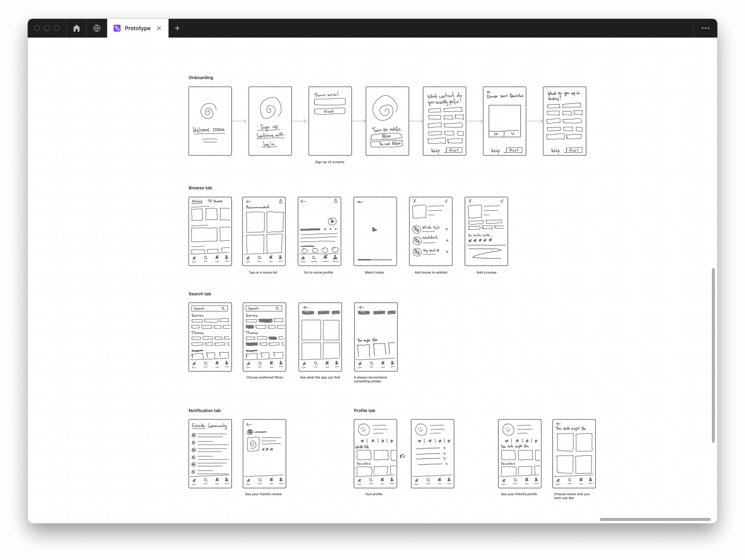
Task: Select the Browse tab section heading
Action: (200, 188)
